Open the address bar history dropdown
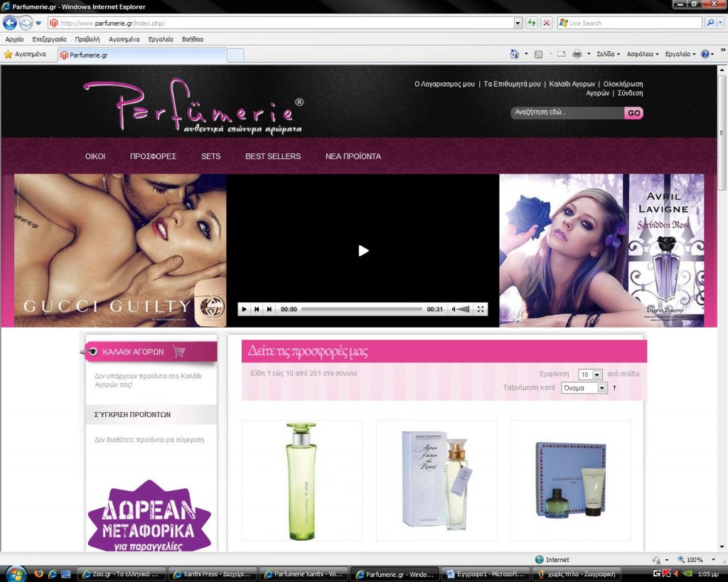The width and height of the screenshot is (728, 582). pyautogui.click(x=518, y=23)
